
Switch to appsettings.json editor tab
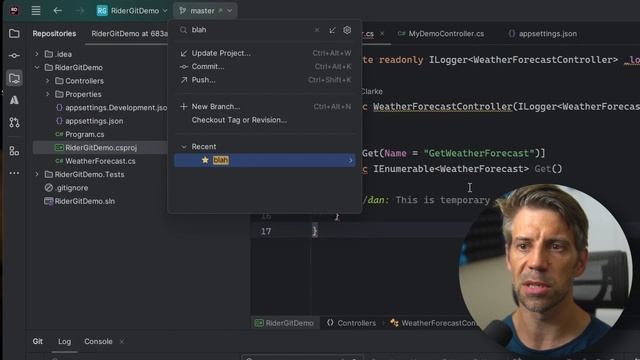point(542,34)
